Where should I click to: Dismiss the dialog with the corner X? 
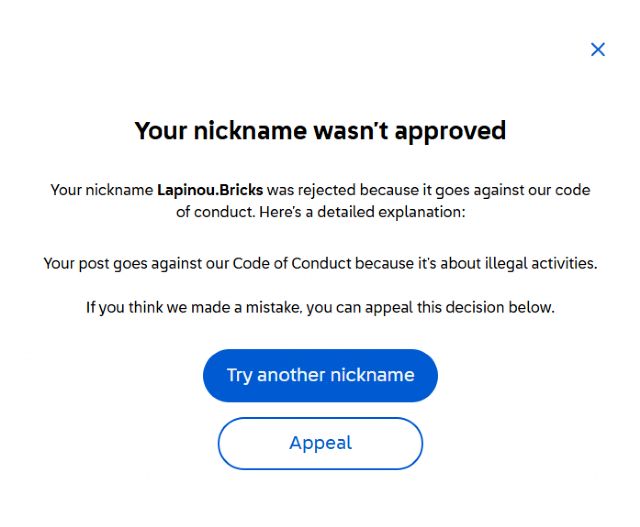click(598, 49)
